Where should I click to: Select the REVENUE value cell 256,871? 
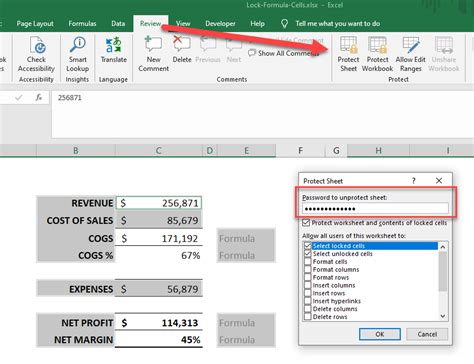click(x=159, y=203)
